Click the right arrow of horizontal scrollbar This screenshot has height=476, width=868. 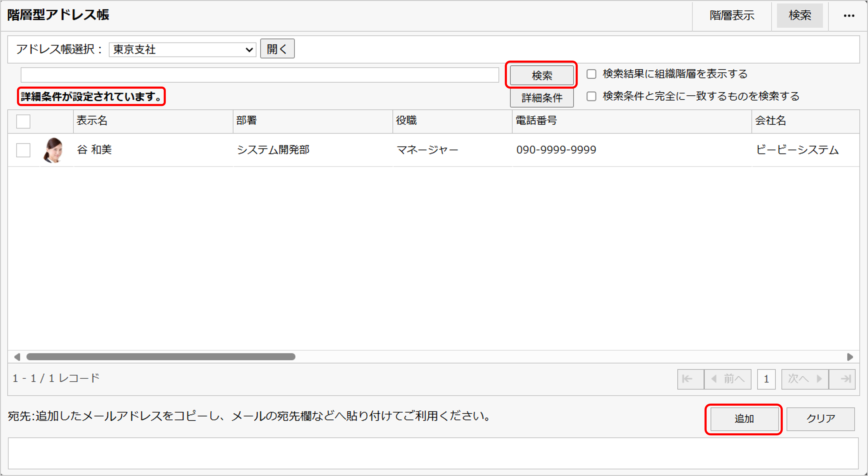(x=850, y=357)
